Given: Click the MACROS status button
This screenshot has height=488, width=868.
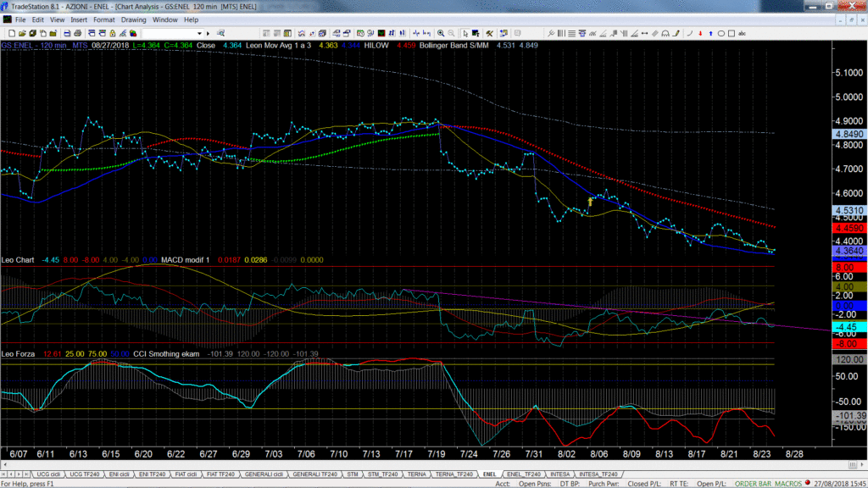Looking at the screenshot, I should [x=788, y=484].
